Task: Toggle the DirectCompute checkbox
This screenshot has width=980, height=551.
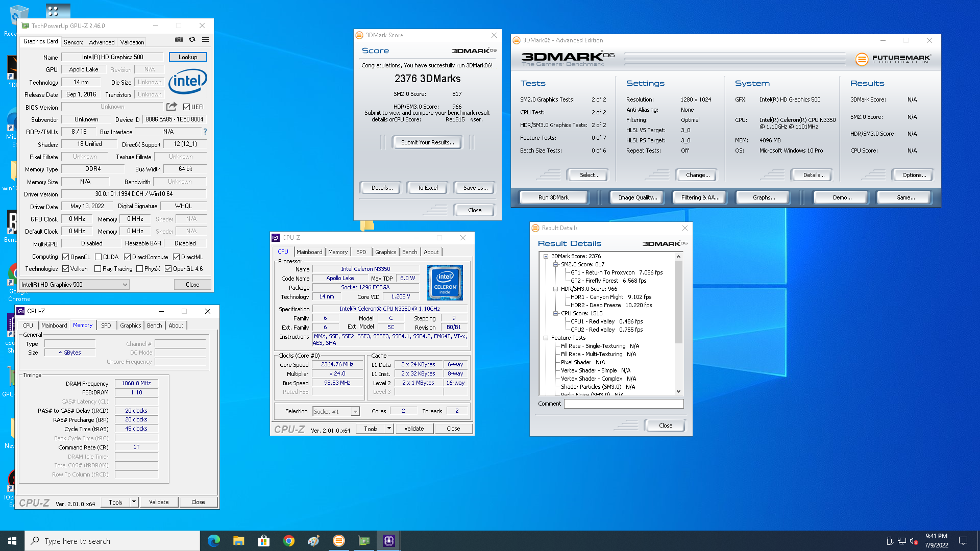Action: pos(127,257)
